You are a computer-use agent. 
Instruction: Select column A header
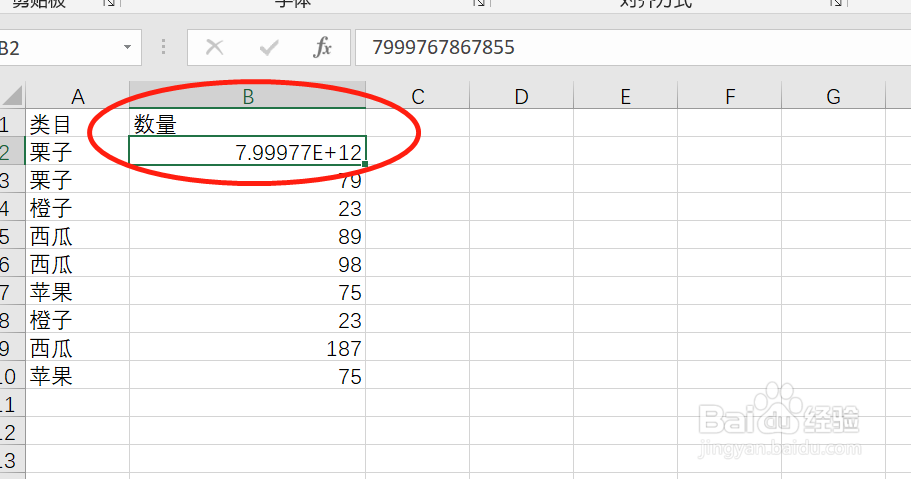[77, 96]
